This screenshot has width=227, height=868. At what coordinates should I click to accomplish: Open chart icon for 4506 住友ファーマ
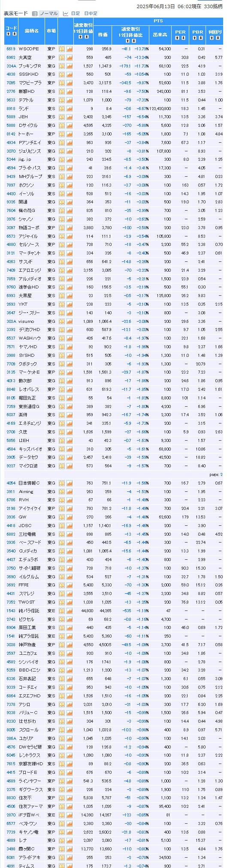pyautogui.click(x=69, y=807)
